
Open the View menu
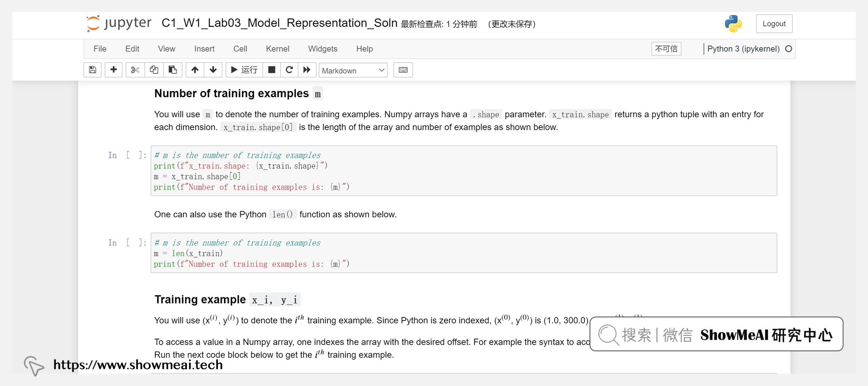[167, 49]
